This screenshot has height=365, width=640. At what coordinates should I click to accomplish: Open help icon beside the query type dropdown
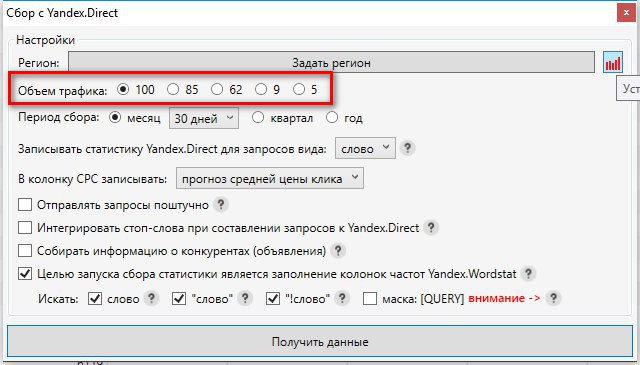click(407, 148)
